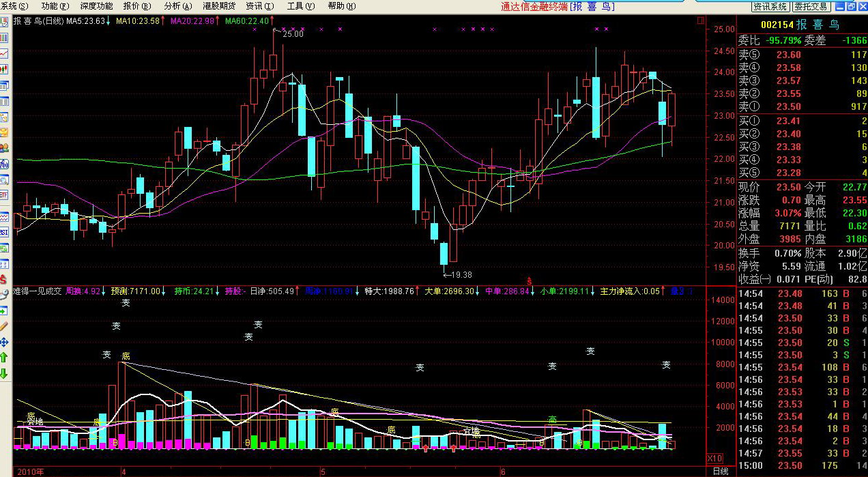Click the green up arrow sidebar icon
868x477 pixels.
(x=4, y=357)
